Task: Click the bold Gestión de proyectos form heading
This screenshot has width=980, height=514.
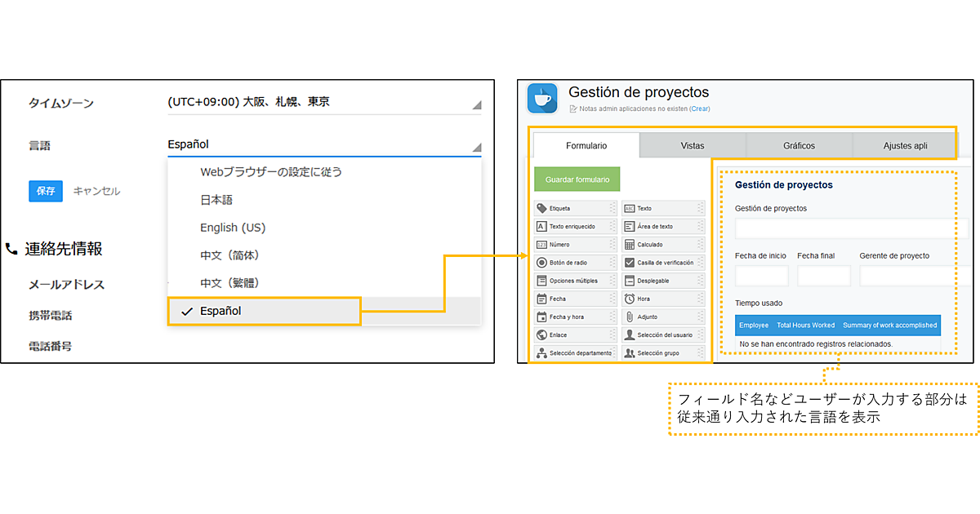Action: pos(784,185)
